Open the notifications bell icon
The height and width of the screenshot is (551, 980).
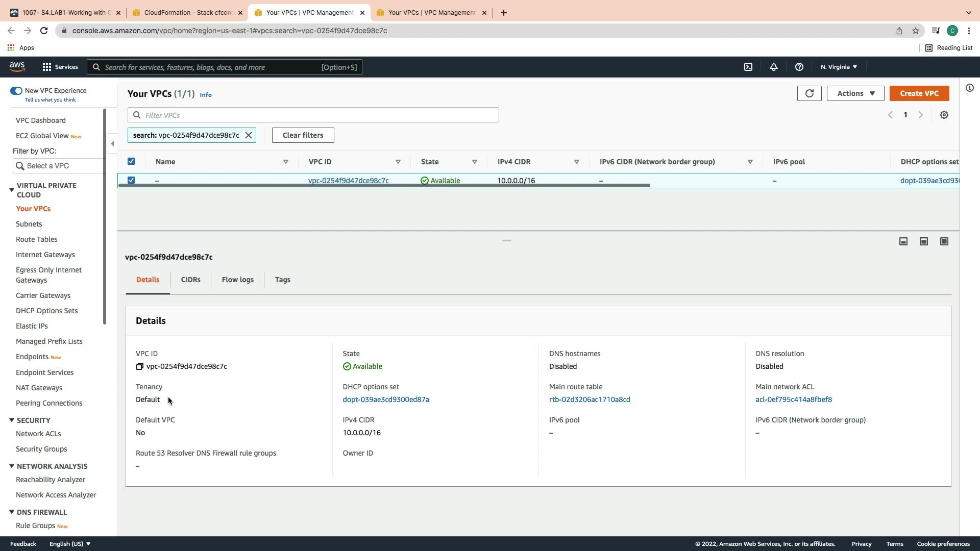pyautogui.click(x=774, y=67)
